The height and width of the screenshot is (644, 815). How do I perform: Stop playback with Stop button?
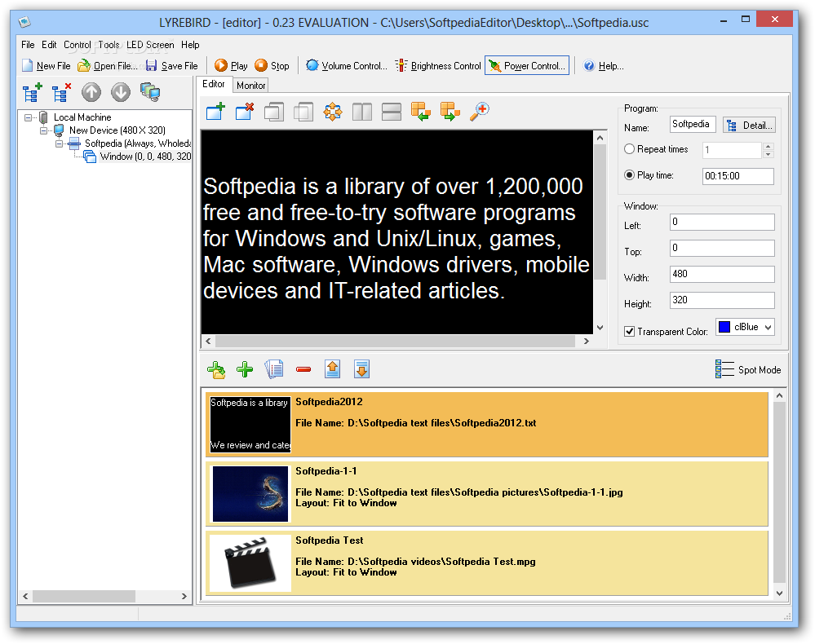[x=272, y=65]
